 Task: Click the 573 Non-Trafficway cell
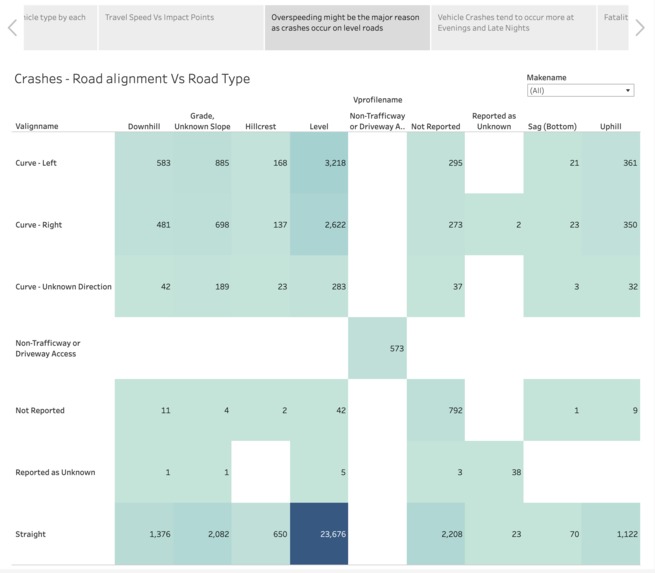click(377, 348)
